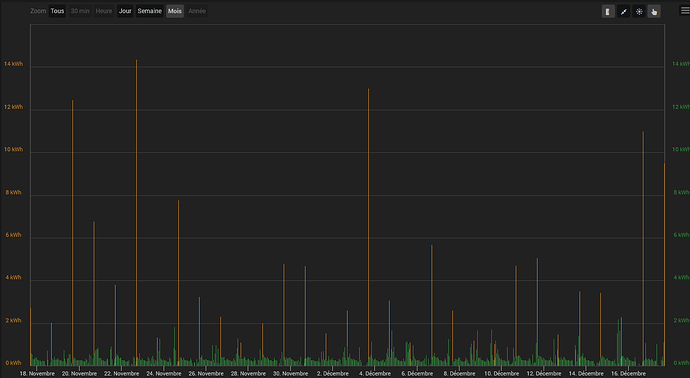Click the orange 14 kWh left axis label

point(13,64)
